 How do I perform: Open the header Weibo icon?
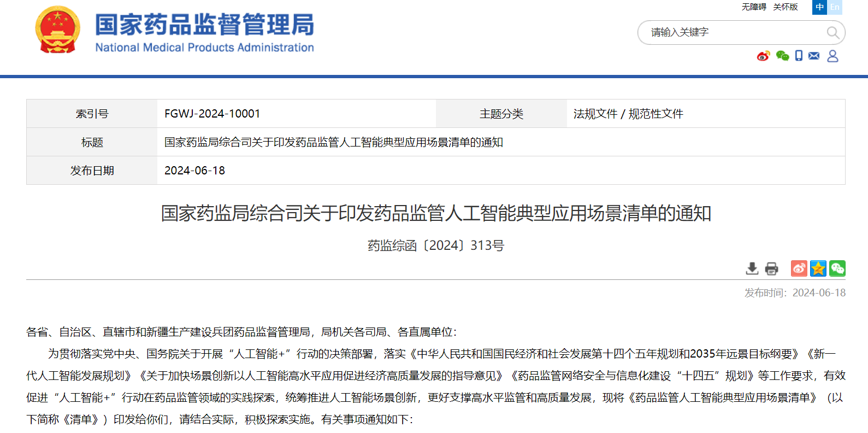pyautogui.click(x=763, y=56)
